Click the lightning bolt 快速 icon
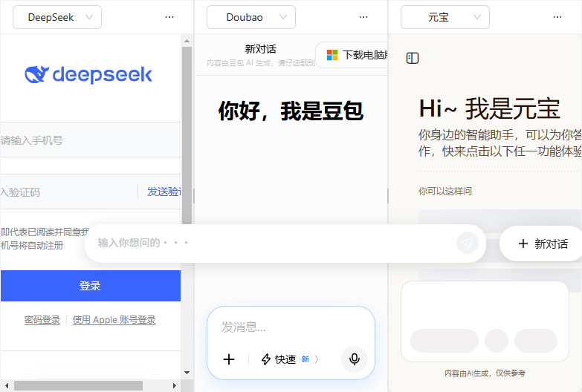The image size is (582, 392). point(266,359)
